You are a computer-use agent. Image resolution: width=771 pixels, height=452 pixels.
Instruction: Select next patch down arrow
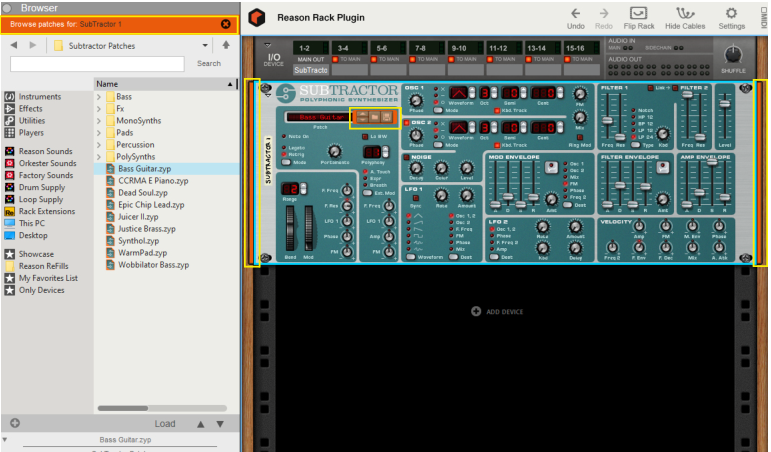pos(220,424)
